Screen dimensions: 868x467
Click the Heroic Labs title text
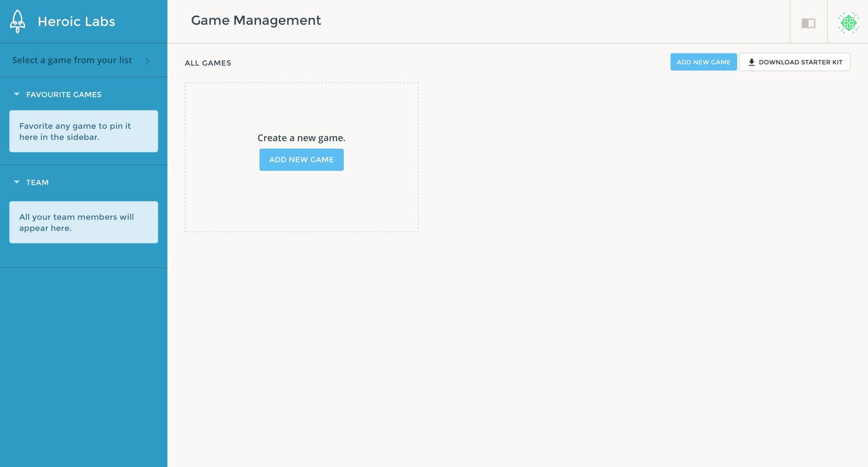pos(76,21)
